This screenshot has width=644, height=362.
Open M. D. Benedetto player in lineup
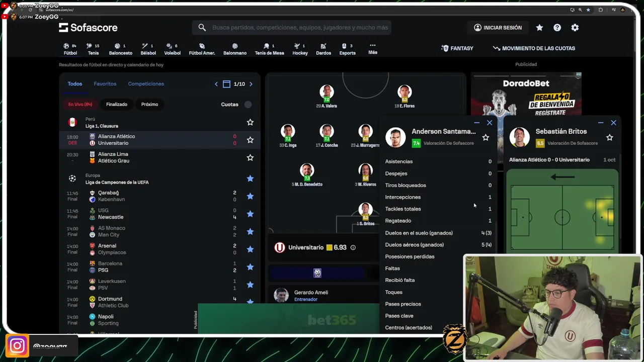pos(307,175)
